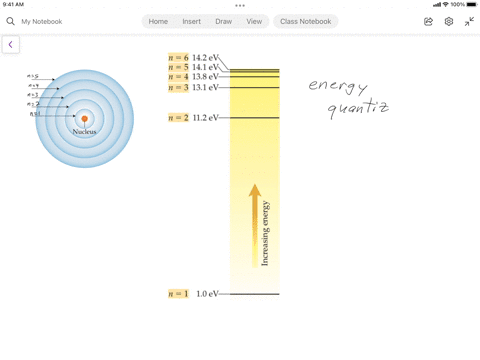Tap the '13.1 eV' energy value
Viewport: 480px width, 360px height.
pos(205,87)
